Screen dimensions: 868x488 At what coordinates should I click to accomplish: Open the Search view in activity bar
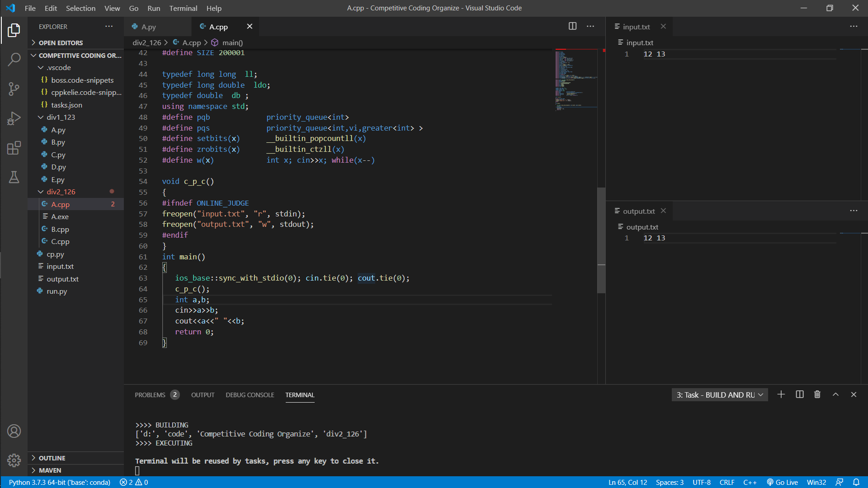[14, 59]
